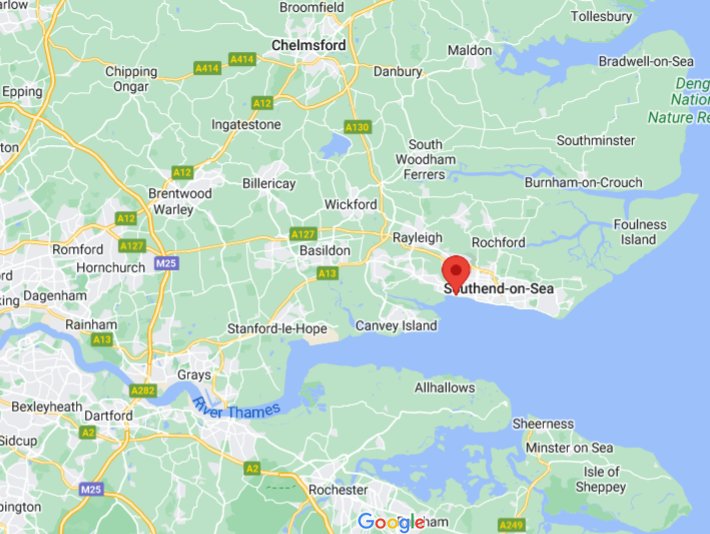Select the Chelmsford city label
Image resolution: width=710 pixels, height=534 pixels.
(309, 45)
